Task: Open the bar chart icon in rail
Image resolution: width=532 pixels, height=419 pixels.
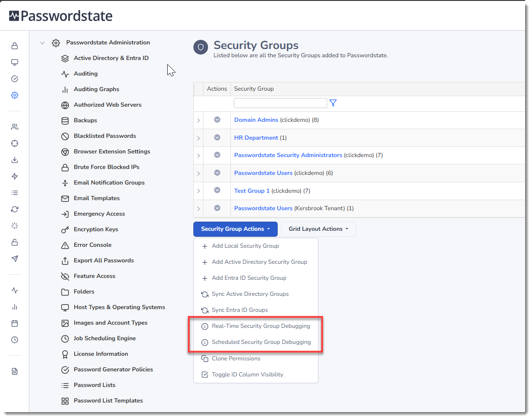Action: pyautogui.click(x=15, y=307)
